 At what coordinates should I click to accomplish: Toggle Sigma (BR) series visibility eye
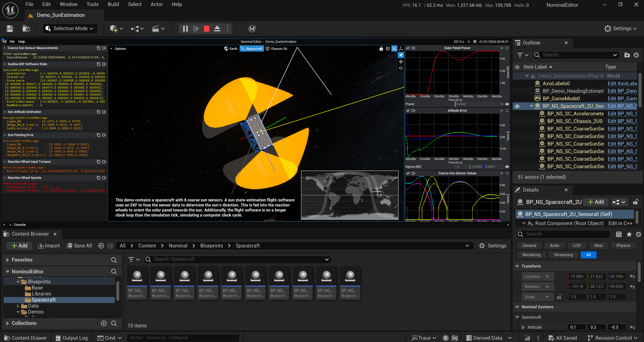[507, 167]
